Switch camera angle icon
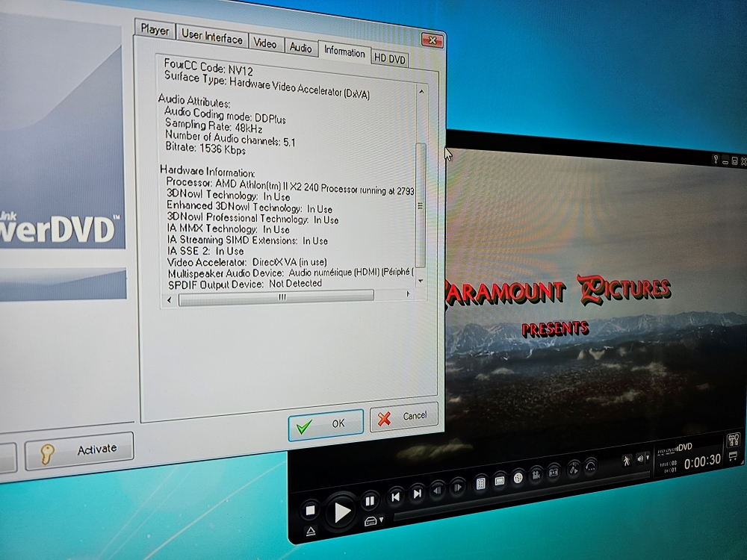This screenshot has height=560, width=747. click(x=536, y=475)
